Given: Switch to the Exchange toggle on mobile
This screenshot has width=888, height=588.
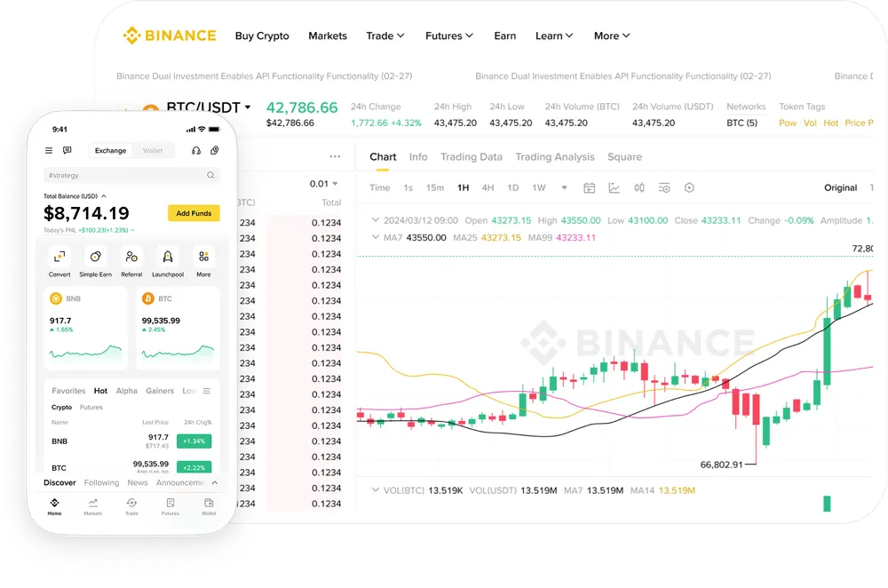Looking at the screenshot, I should 110,151.
